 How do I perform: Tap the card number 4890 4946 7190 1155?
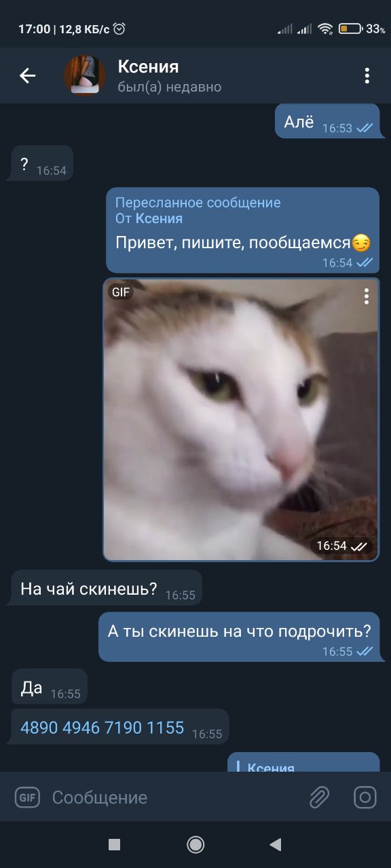point(103,728)
